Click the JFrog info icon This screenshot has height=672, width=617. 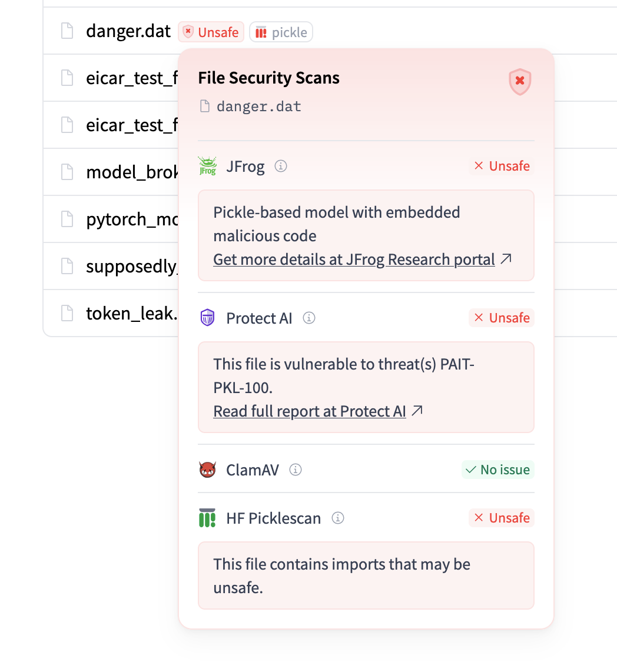click(x=281, y=167)
